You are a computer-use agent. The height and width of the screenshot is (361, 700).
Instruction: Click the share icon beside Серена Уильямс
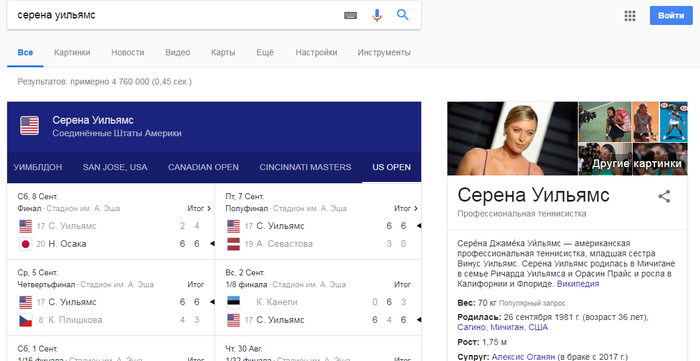(664, 196)
